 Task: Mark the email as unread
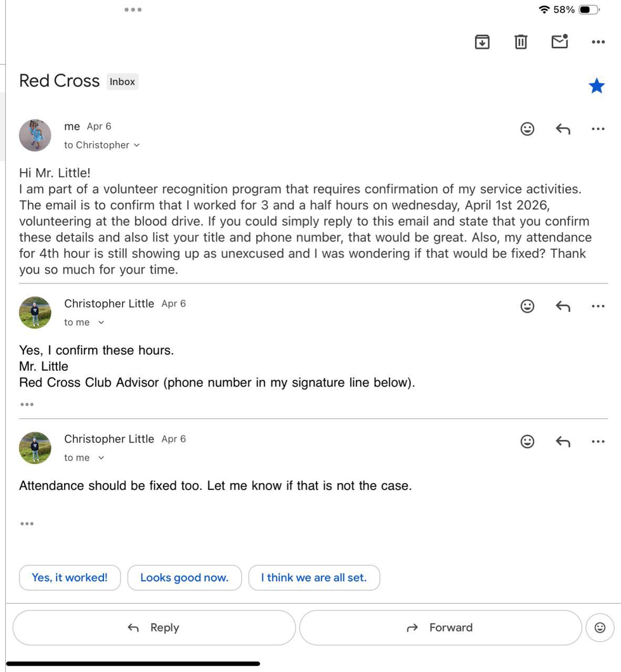tap(560, 41)
